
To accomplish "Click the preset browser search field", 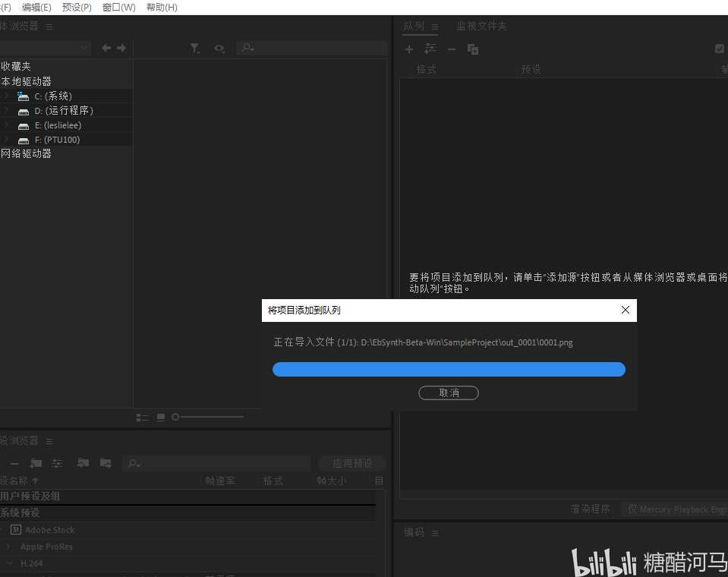I will pyautogui.click(x=216, y=463).
